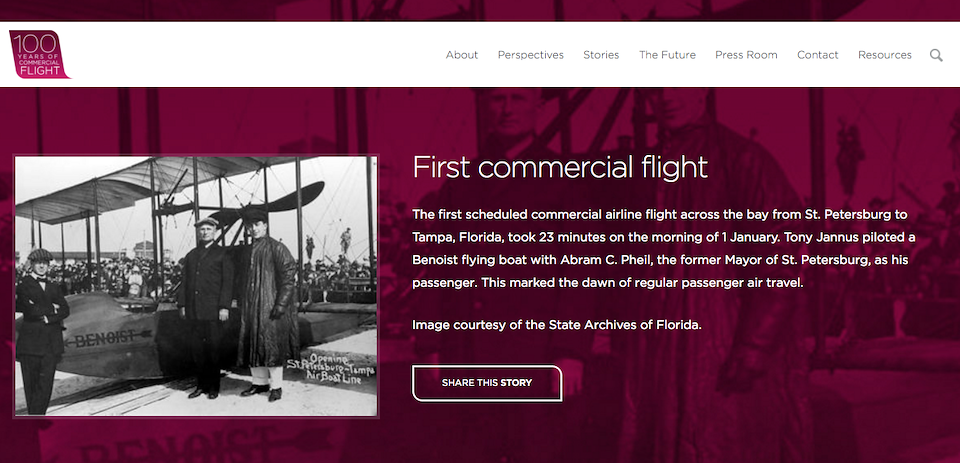This screenshot has width=960, height=463.
Task: Click the empty white navigation bar area
Action: [250, 55]
